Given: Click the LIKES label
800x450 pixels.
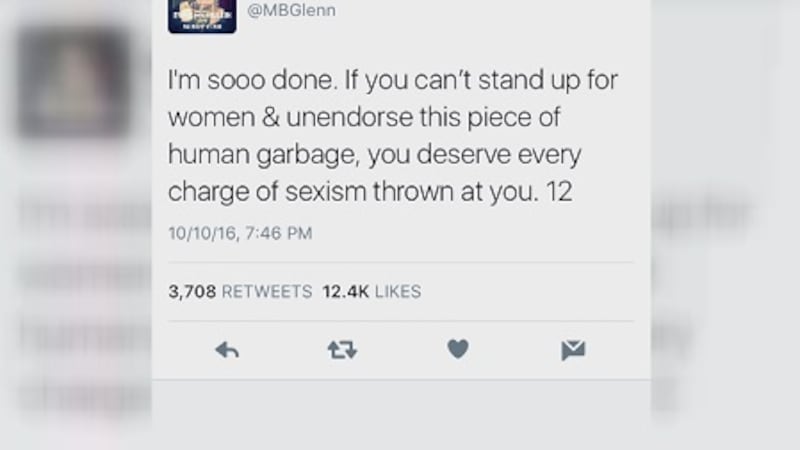Looking at the screenshot, I should [398, 291].
